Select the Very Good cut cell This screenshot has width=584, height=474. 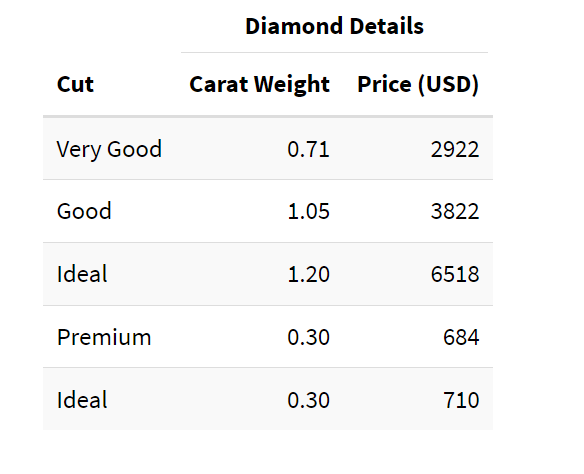pos(109,149)
